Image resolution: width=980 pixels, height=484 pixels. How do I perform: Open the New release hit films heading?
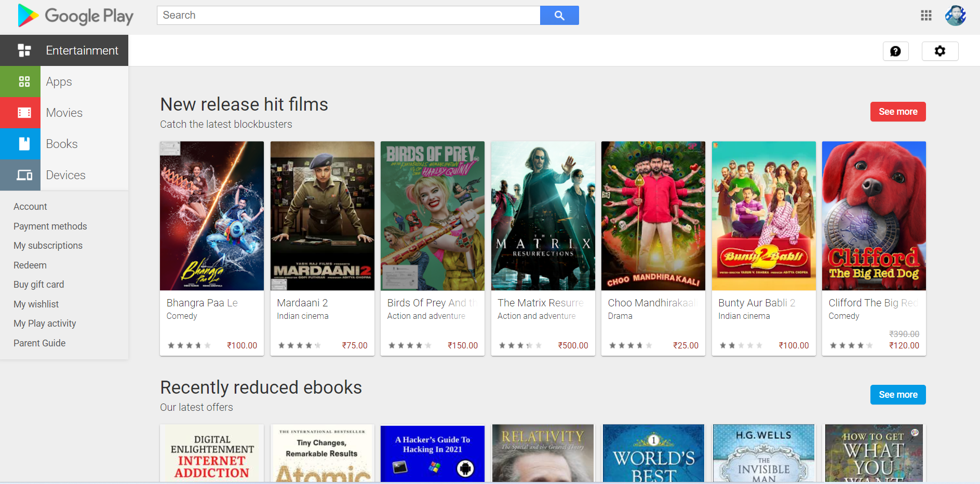point(244,104)
